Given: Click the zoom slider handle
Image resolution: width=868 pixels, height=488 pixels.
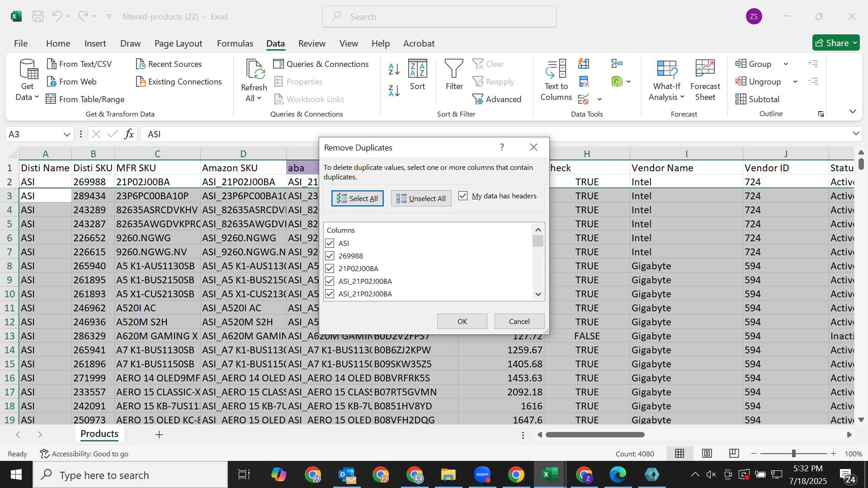Looking at the screenshot, I should [x=793, y=453].
